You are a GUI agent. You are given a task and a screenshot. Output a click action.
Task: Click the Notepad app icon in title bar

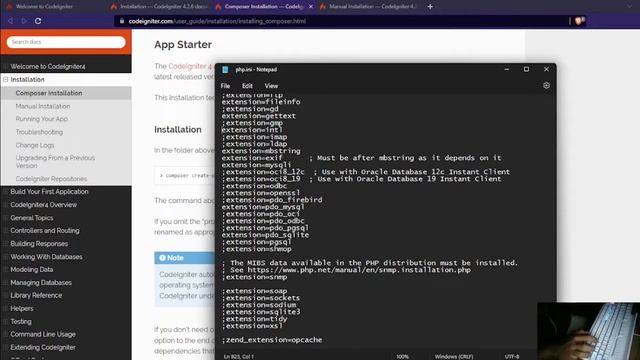coord(225,69)
